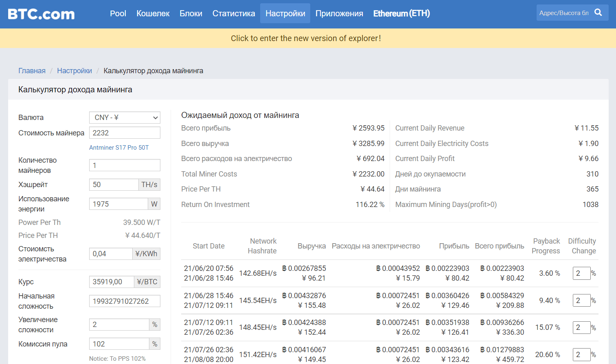Image resolution: width=616 pixels, height=364 pixels.
Task: Click the 15.07 % payback progress value
Action: click(548, 327)
